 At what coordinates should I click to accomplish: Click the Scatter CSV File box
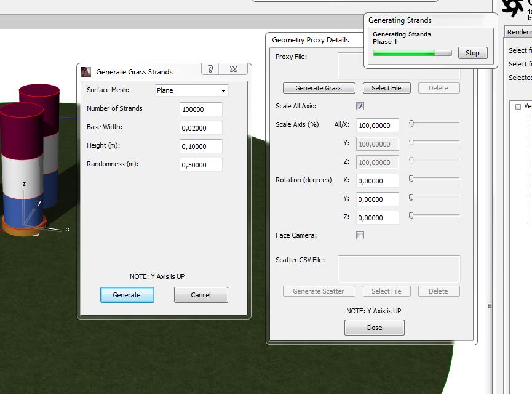point(399,269)
